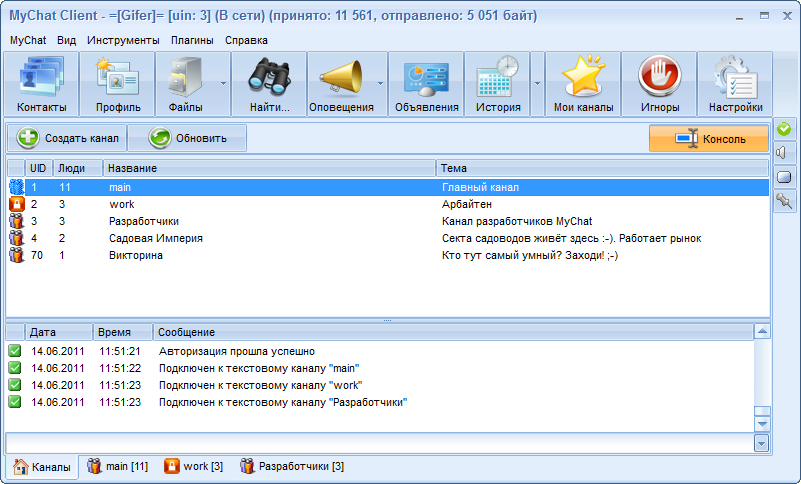
Task: Click topic 'Канал разработчиков MyChat'
Action: tap(517, 221)
